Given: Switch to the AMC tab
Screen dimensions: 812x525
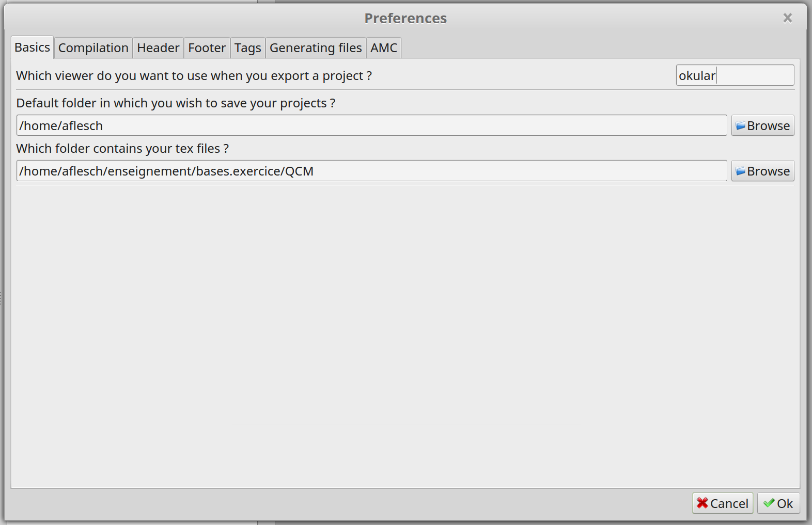Looking at the screenshot, I should pyautogui.click(x=384, y=48).
